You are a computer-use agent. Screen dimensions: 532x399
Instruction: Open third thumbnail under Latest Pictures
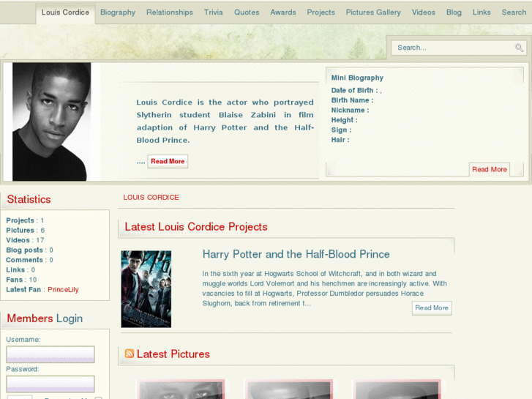pos(397,389)
